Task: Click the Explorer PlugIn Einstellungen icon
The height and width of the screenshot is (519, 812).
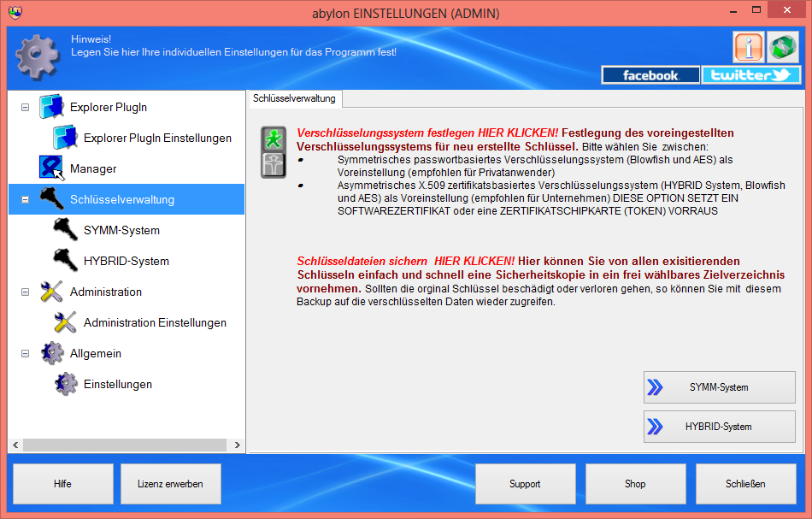Action: tap(65, 138)
